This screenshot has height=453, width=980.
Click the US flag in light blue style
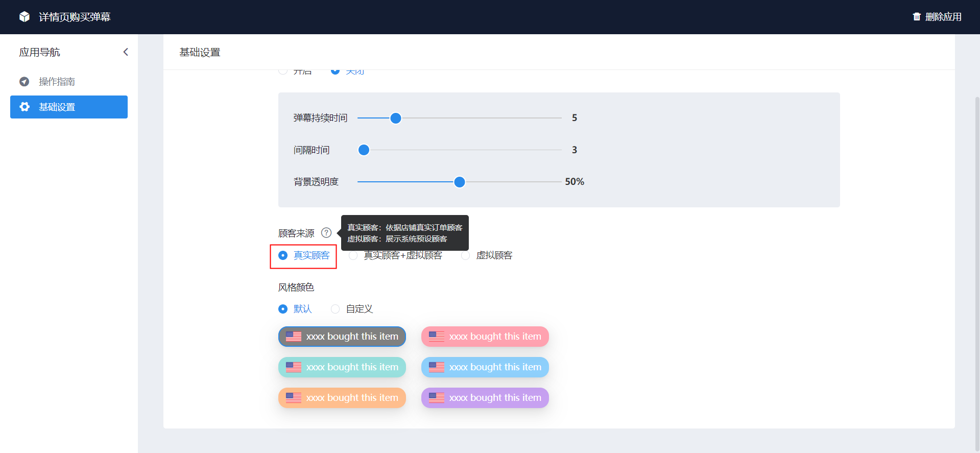437,367
